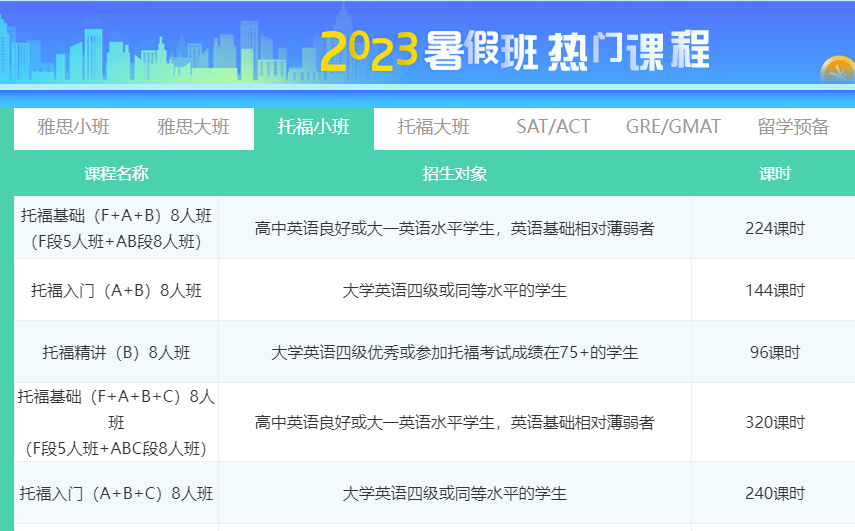Screen dimensions: 855x531
Task: Select the GRE/GMAT tab
Action: click(x=673, y=127)
